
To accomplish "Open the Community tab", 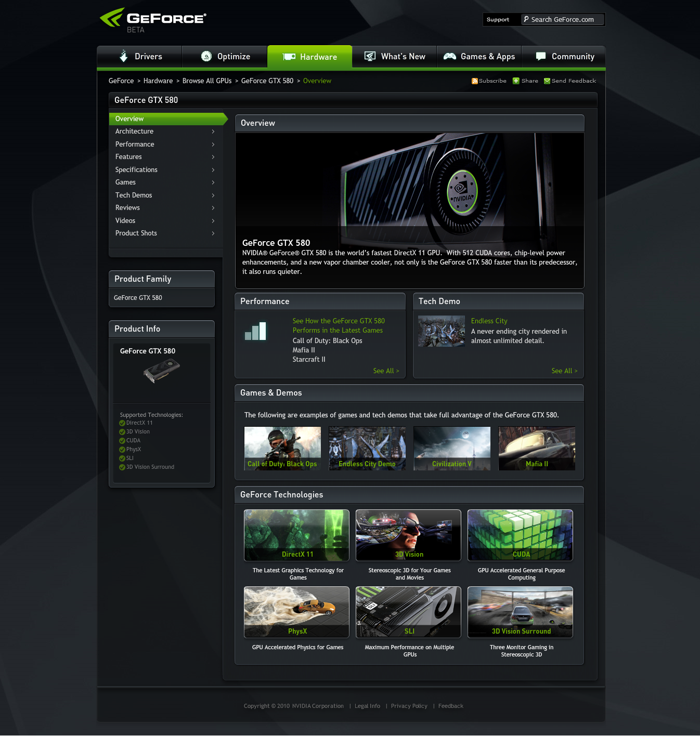I will click(x=564, y=57).
